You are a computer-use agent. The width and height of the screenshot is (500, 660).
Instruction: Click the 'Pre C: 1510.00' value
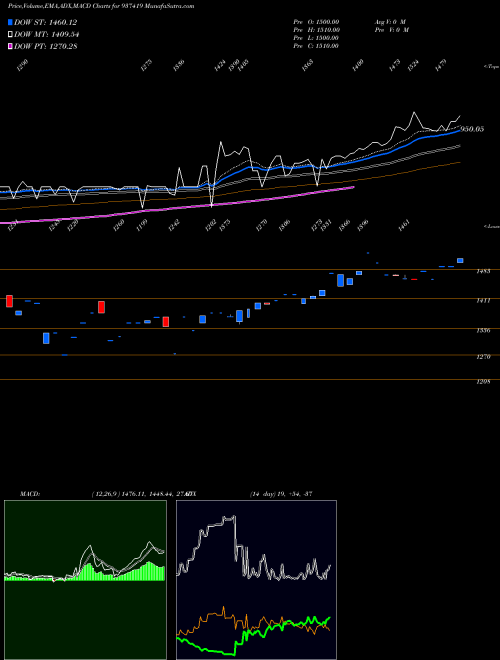[x=316, y=46]
